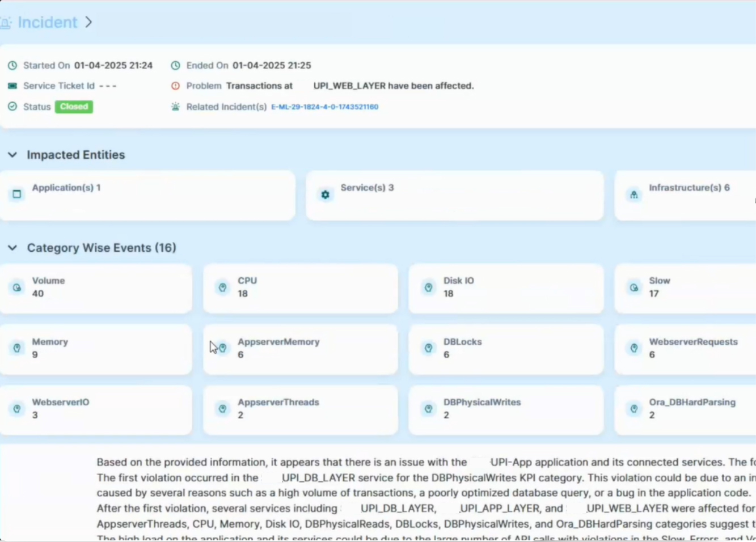
Task: Open the Incident breadcrumb link
Action: 47,22
